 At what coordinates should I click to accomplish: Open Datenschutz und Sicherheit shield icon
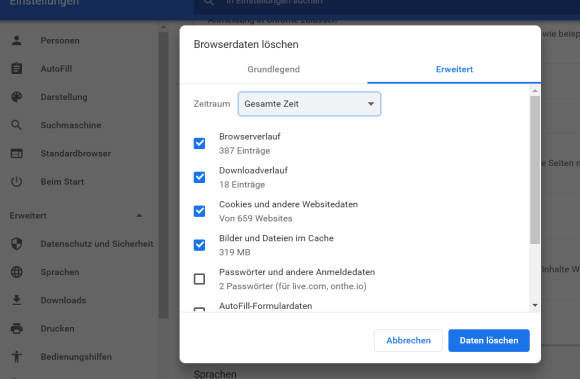(17, 244)
